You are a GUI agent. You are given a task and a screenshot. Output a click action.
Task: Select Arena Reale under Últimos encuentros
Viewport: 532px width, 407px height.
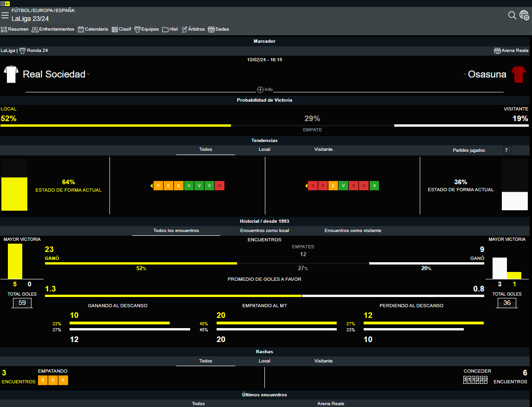[331, 404]
